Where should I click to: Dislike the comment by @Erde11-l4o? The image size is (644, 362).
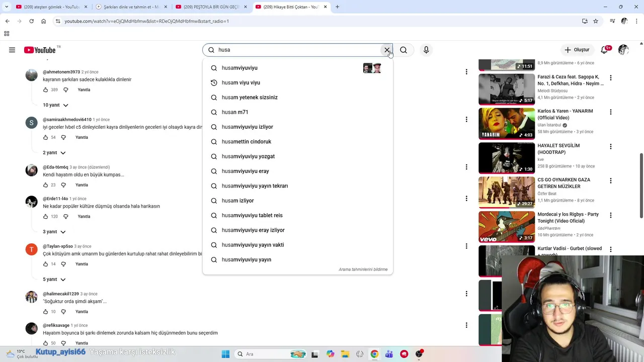(65, 217)
